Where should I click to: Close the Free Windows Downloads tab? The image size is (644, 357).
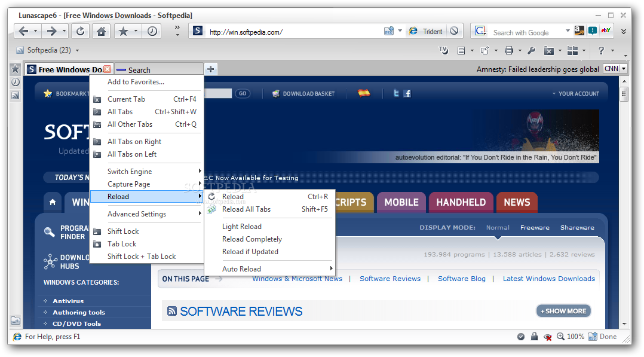[x=107, y=69]
